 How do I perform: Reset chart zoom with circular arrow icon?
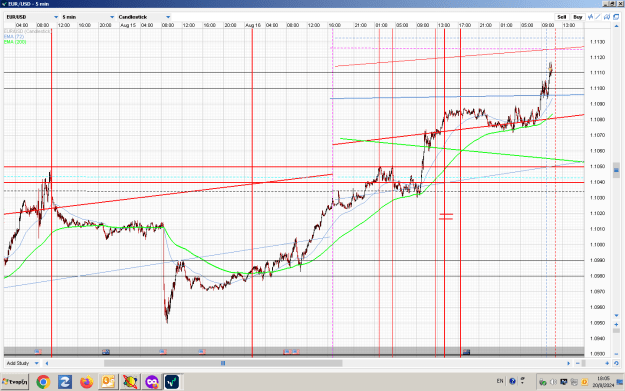616,363
